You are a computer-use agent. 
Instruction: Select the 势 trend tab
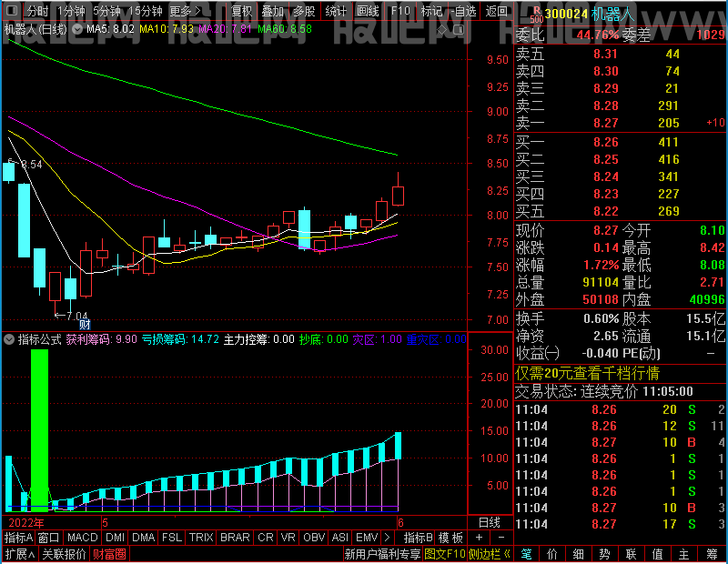tap(604, 554)
